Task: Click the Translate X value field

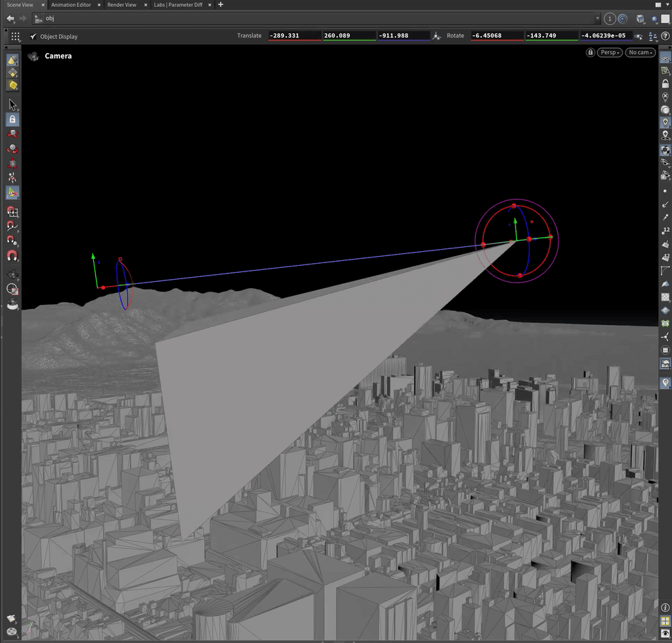Action: point(294,35)
